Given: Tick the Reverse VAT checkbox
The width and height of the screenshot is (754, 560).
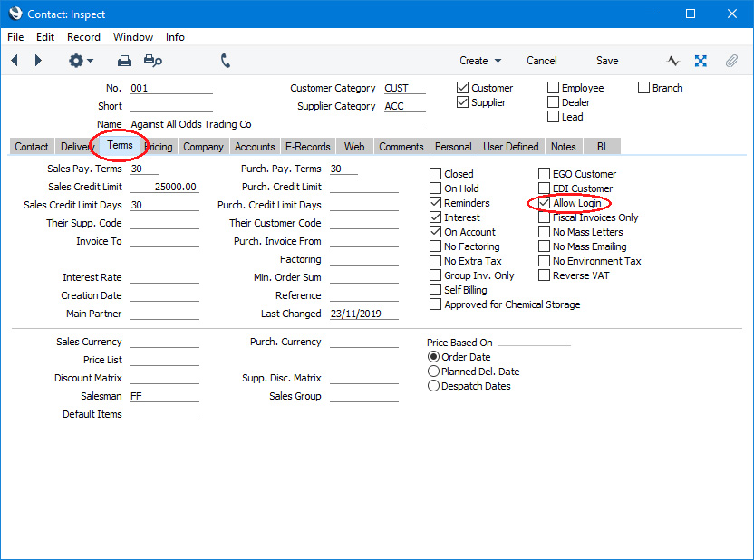Looking at the screenshot, I should click(544, 275).
